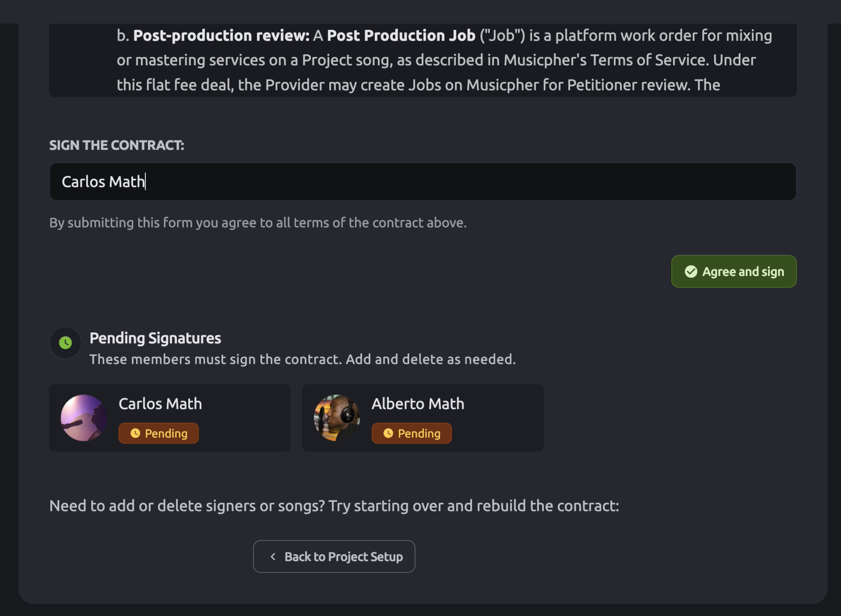Click Alberto Math's profile avatar
Image resolution: width=841 pixels, height=616 pixels.
[x=337, y=418]
